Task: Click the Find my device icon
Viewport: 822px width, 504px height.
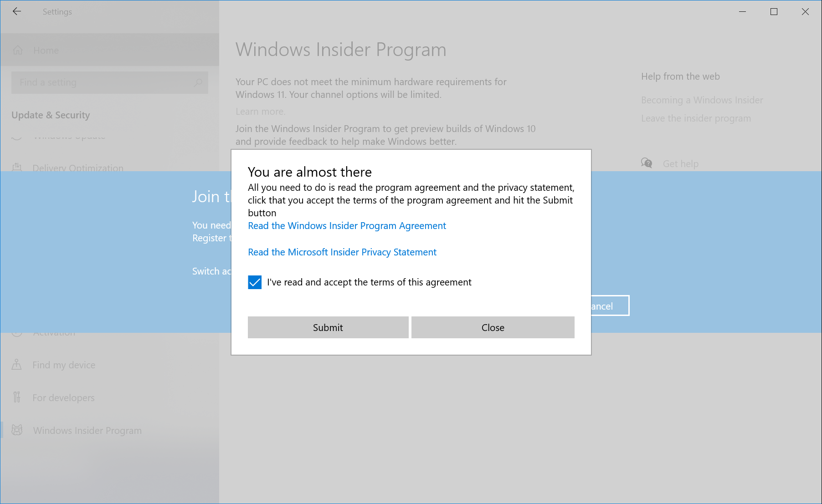Action: (x=17, y=365)
